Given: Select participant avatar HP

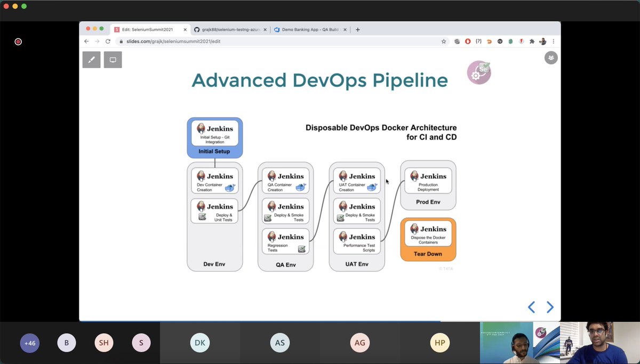Looking at the screenshot, I should 440,343.
